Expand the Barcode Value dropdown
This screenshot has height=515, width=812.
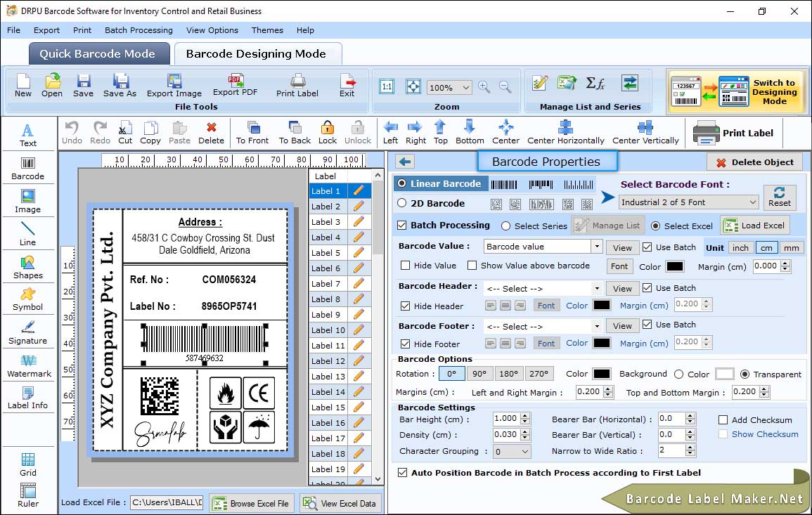pos(597,247)
